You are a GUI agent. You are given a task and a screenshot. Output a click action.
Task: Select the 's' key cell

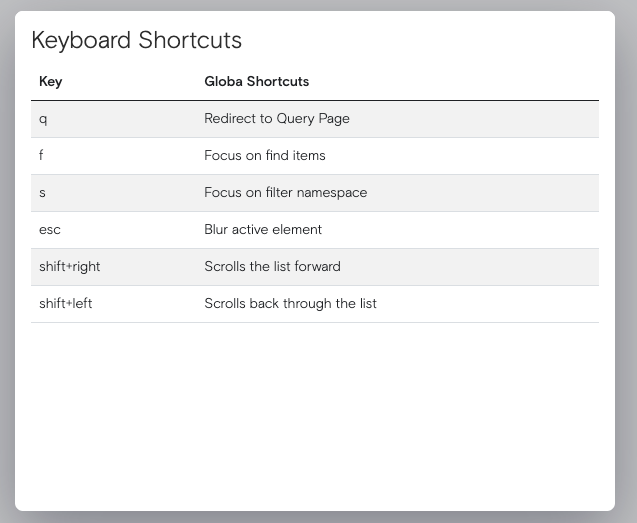(x=42, y=193)
